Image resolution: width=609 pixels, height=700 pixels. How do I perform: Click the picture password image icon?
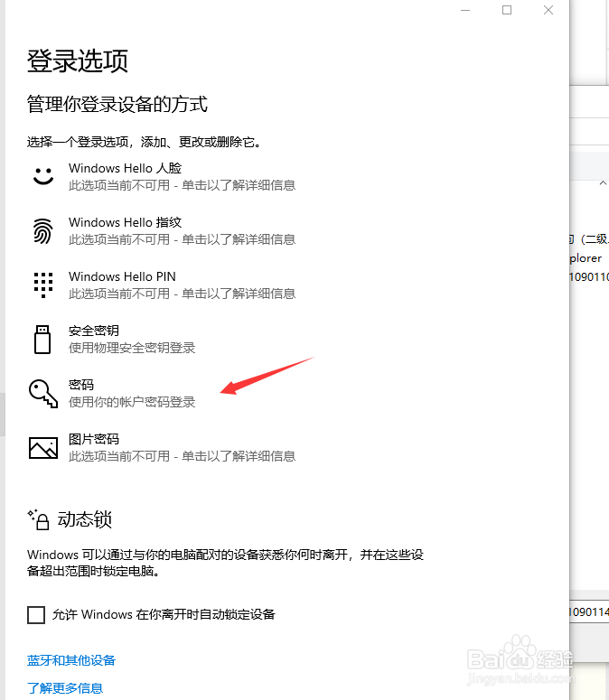coord(42,448)
